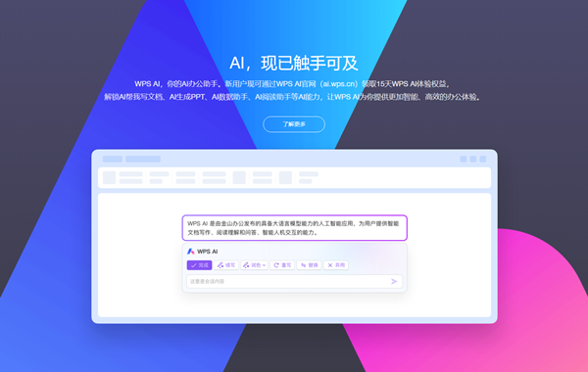The height and width of the screenshot is (372, 588).
Task: Click the send arrow icon in chat input
Action: pyautogui.click(x=394, y=281)
